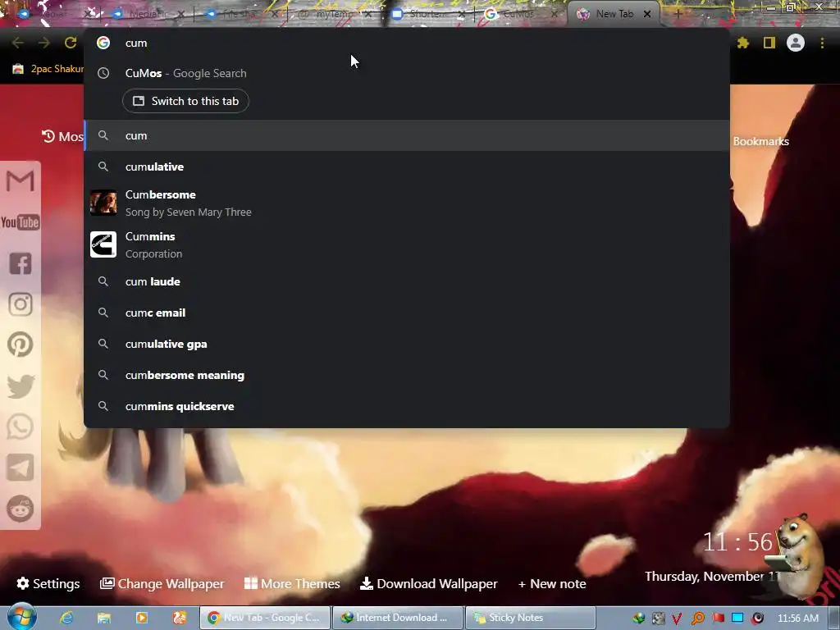Choose 'Cumbersome' song suggestion

(407, 203)
